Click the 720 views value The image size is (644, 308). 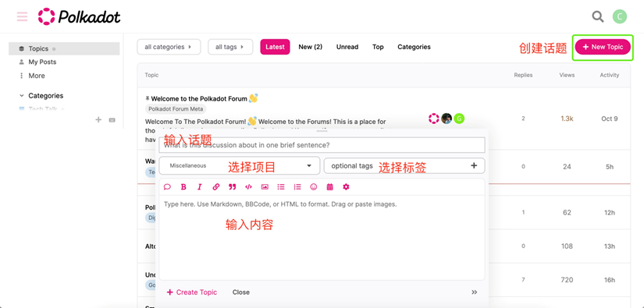pos(567,280)
